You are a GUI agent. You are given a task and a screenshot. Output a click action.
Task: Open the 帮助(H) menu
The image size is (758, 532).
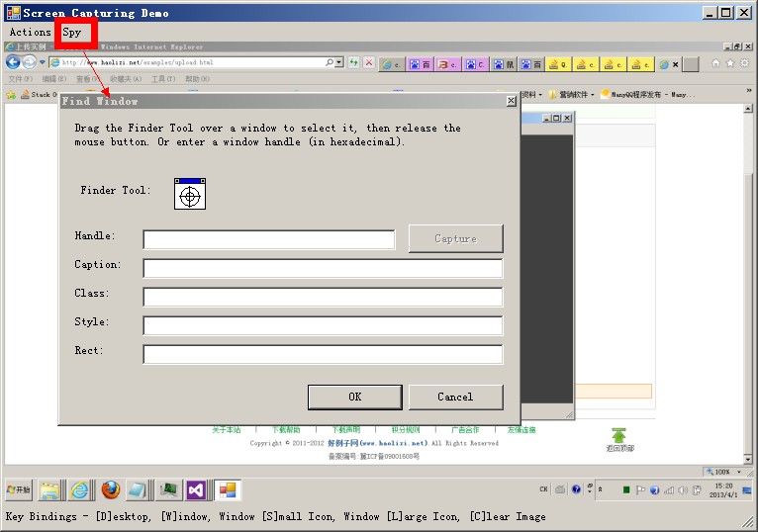click(197, 79)
